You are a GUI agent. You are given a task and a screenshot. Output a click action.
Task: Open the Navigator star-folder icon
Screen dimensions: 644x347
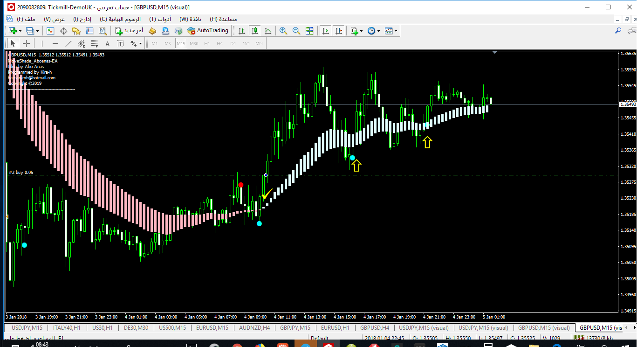point(76,31)
